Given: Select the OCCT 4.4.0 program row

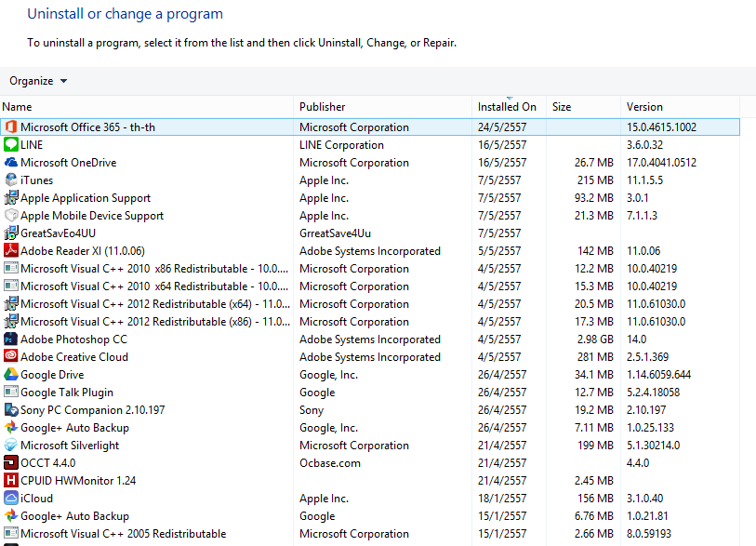Looking at the screenshot, I should 48,463.
